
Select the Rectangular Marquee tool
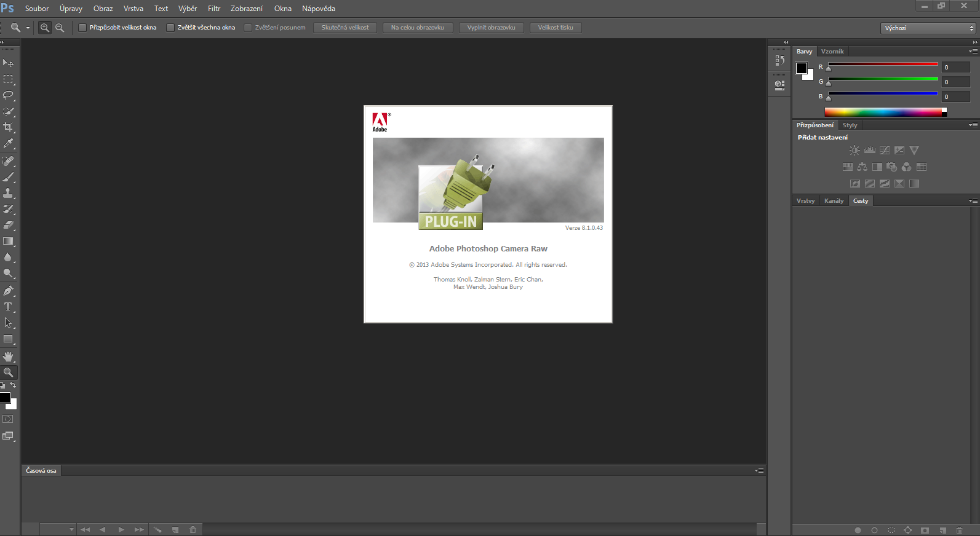coord(8,79)
